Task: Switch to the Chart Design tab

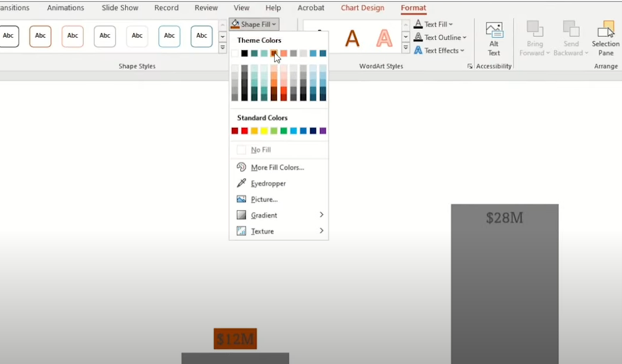Action: [x=362, y=8]
